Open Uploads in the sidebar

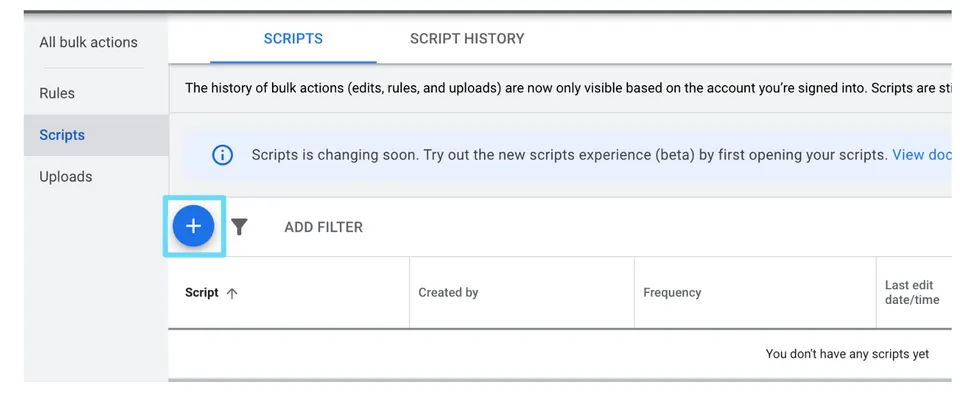[x=66, y=176]
